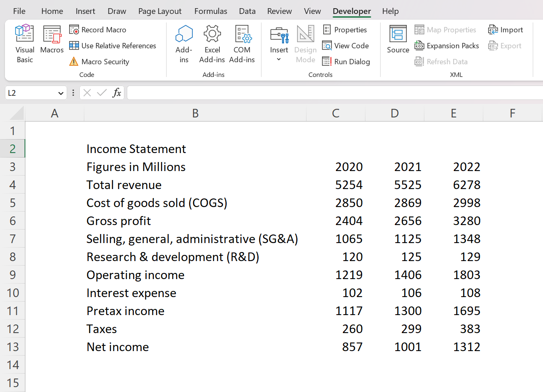Open COM Add-ins
Viewport: 543px width, 392px height.
242,43
